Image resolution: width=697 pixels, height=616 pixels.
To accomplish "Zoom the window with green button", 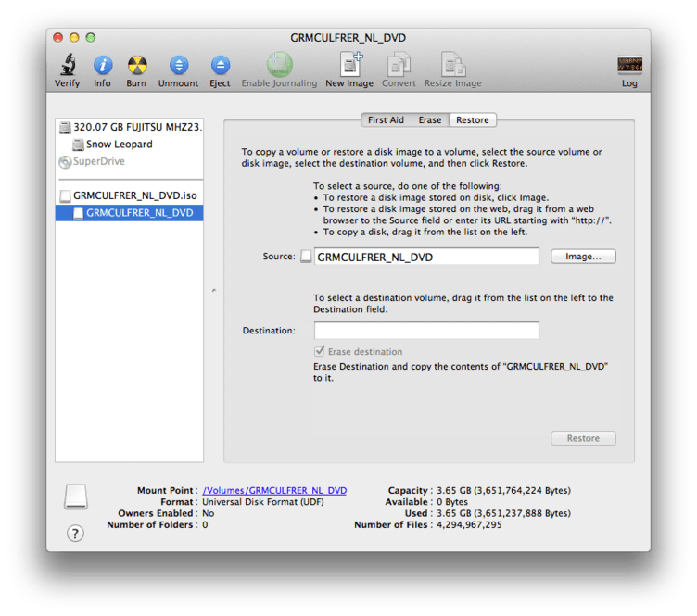I will pyautogui.click(x=91, y=38).
